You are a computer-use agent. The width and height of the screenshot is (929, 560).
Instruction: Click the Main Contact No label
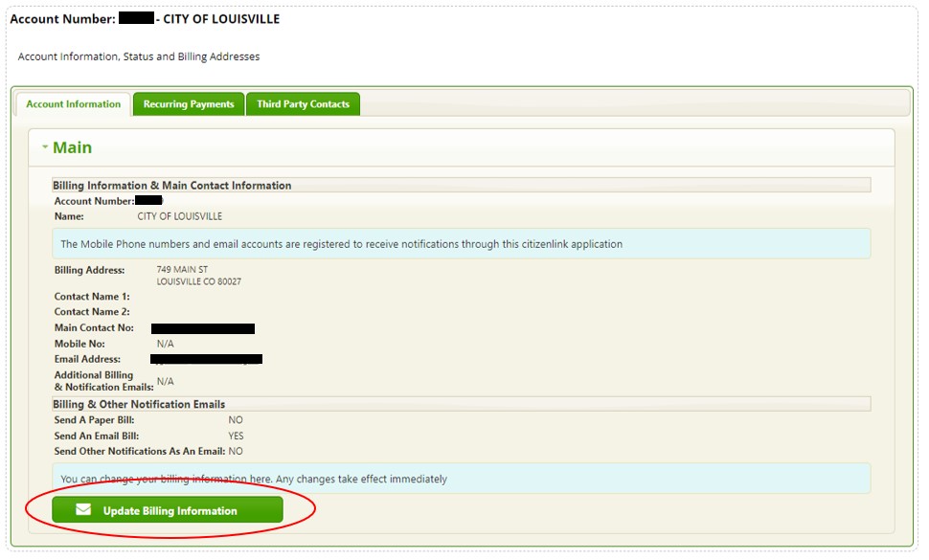pos(94,328)
